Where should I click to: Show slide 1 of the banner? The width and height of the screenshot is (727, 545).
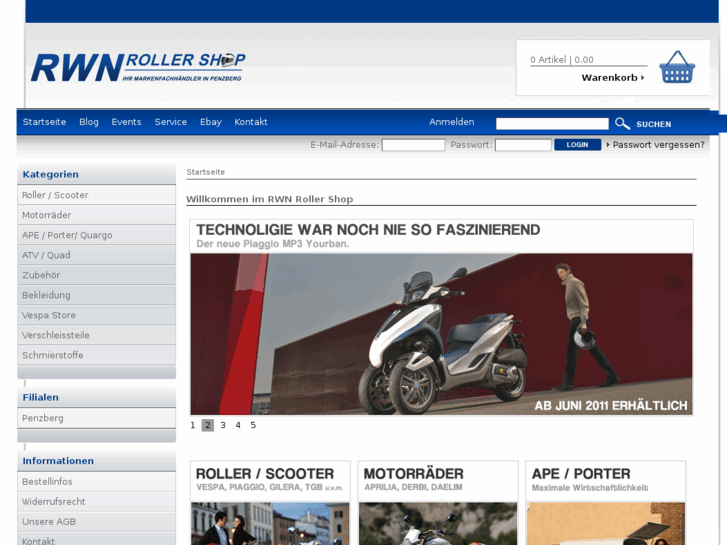coord(193,425)
